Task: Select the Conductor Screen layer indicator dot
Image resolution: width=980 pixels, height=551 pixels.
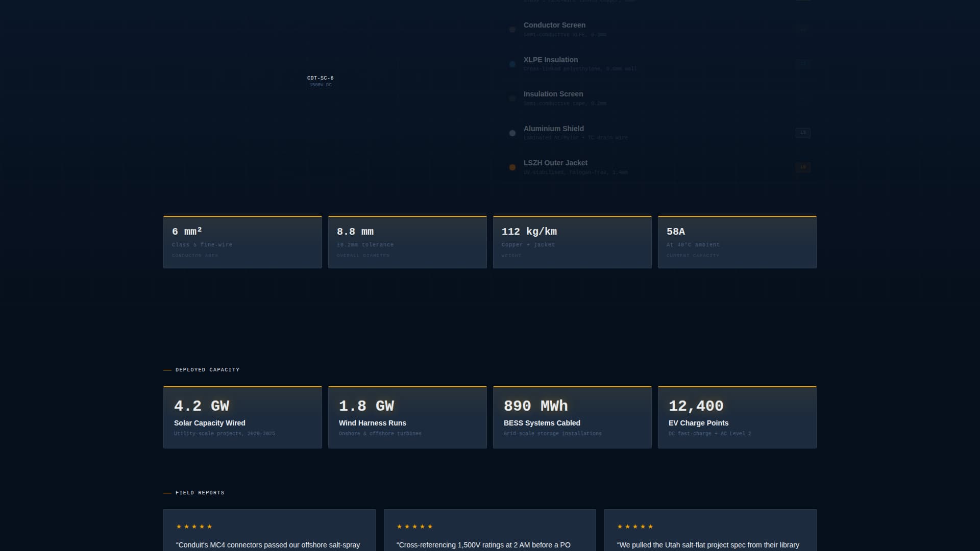Action: (512, 30)
